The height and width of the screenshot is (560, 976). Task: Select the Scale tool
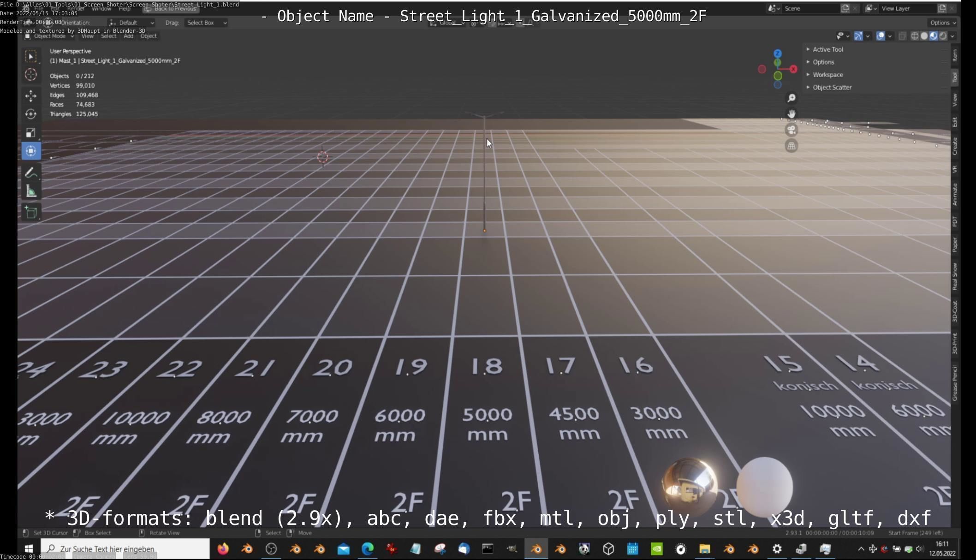click(31, 133)
